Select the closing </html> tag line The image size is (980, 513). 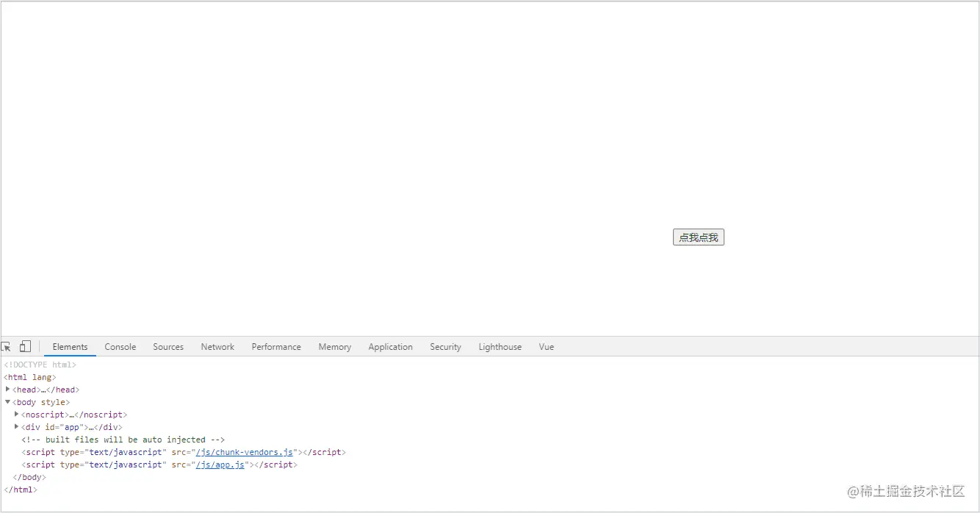(21, 489)
